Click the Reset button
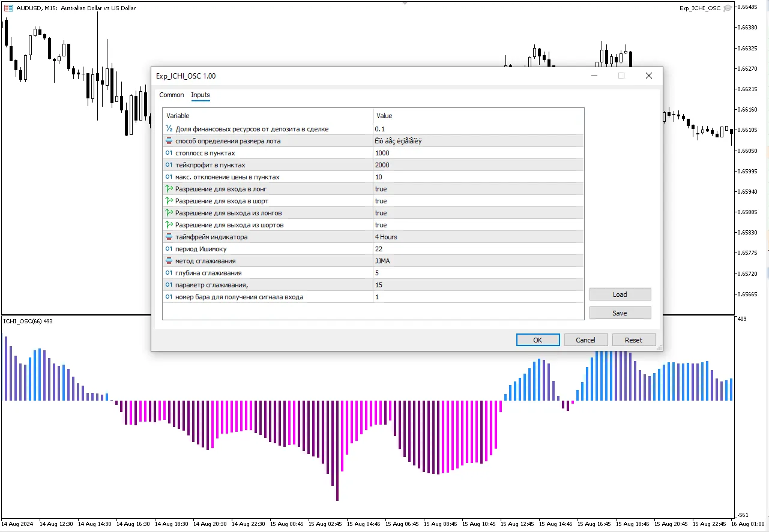This screenshot has width=769, height=532. tap(633, 340)
